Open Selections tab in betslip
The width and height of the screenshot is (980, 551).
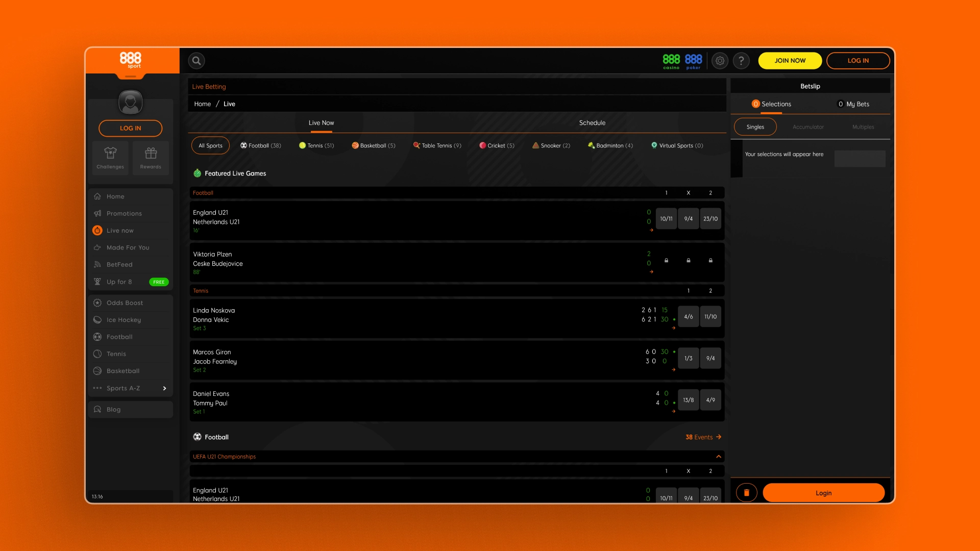[x=771, y=104]
